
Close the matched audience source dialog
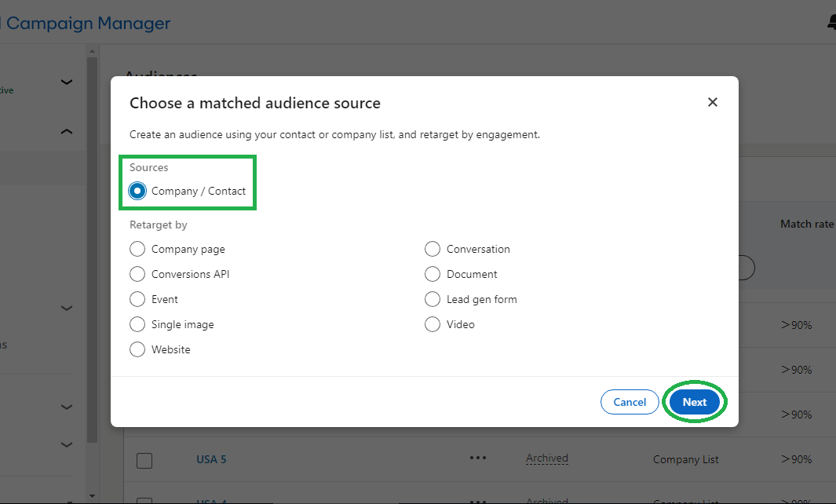pyautogui.click(x=712, y=103)
